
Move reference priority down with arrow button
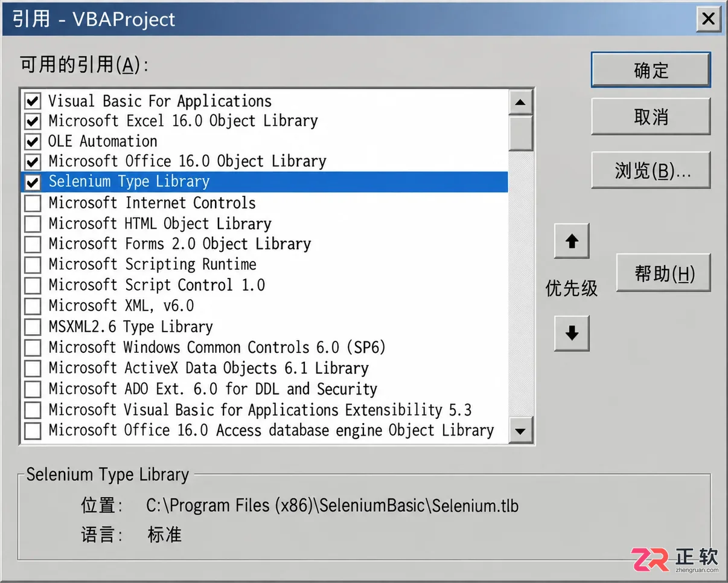click(x=572, y=333)
